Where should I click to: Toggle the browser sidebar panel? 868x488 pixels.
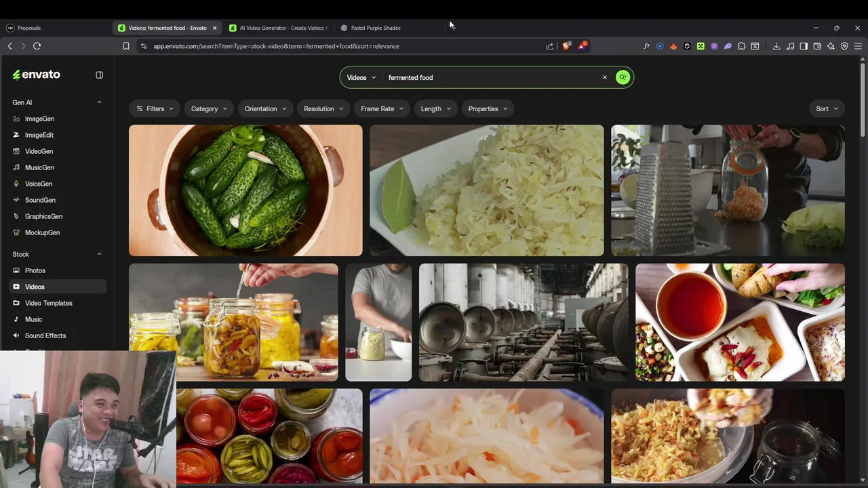pos(804,46)
